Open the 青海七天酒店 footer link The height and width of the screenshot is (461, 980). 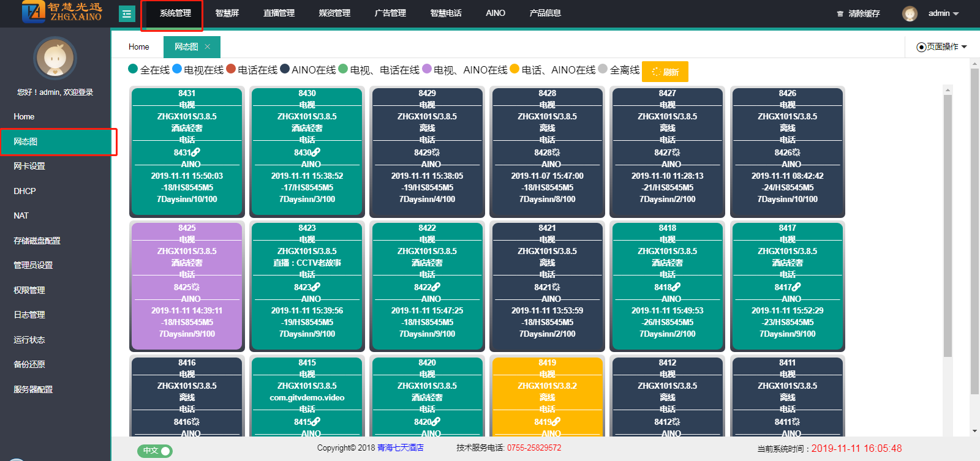pyautogui.click(x=401, y=448)
